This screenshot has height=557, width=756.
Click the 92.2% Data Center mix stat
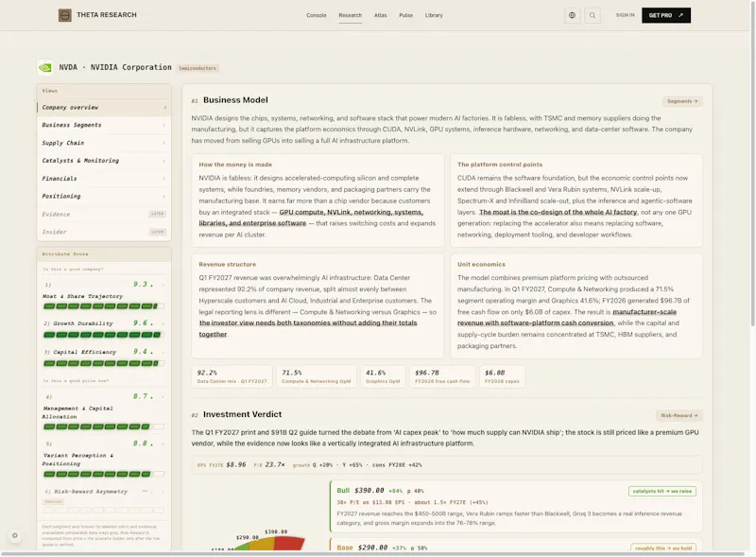[232, 376]
